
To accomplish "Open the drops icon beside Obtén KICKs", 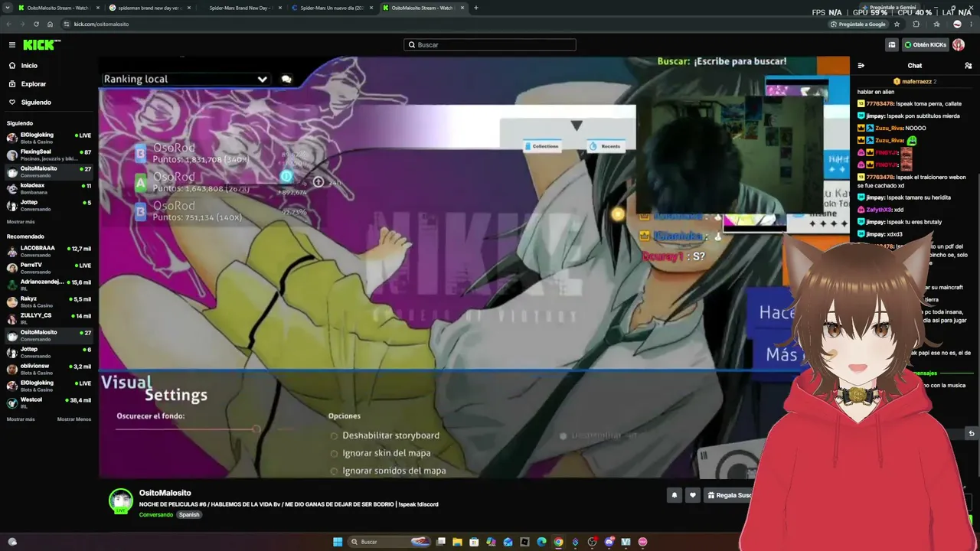I will [892, 45].
